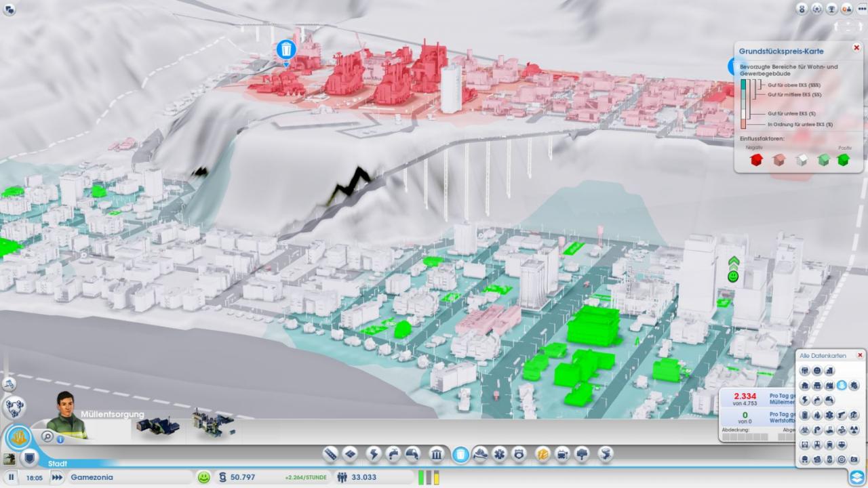
Task: Toggle the Commercial shop data map
Action: [817, 385]
